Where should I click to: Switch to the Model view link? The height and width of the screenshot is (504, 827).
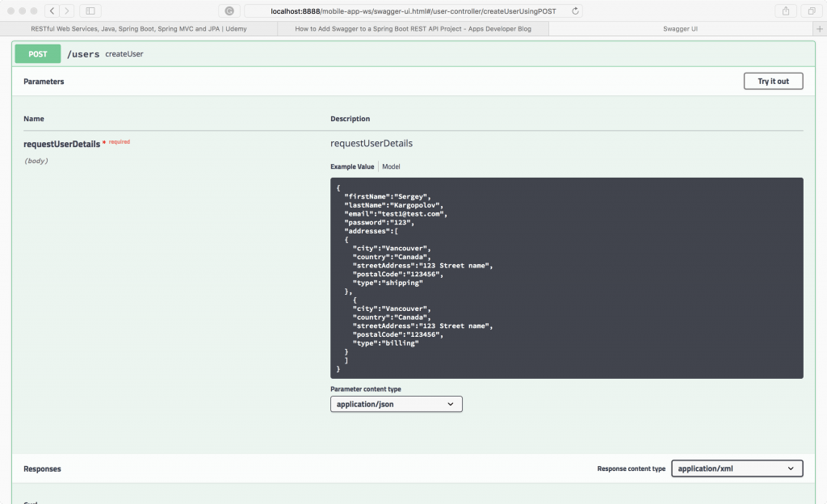(391, 166)
